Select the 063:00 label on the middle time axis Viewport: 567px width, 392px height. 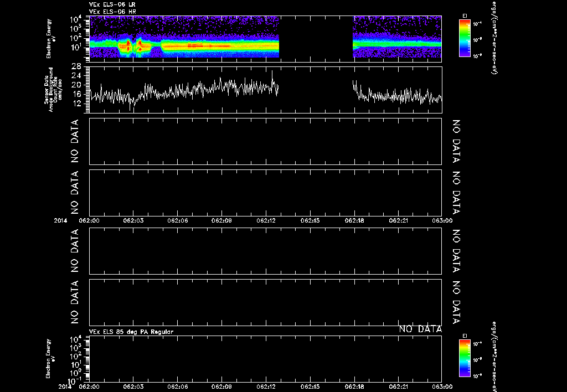(441, 220)
